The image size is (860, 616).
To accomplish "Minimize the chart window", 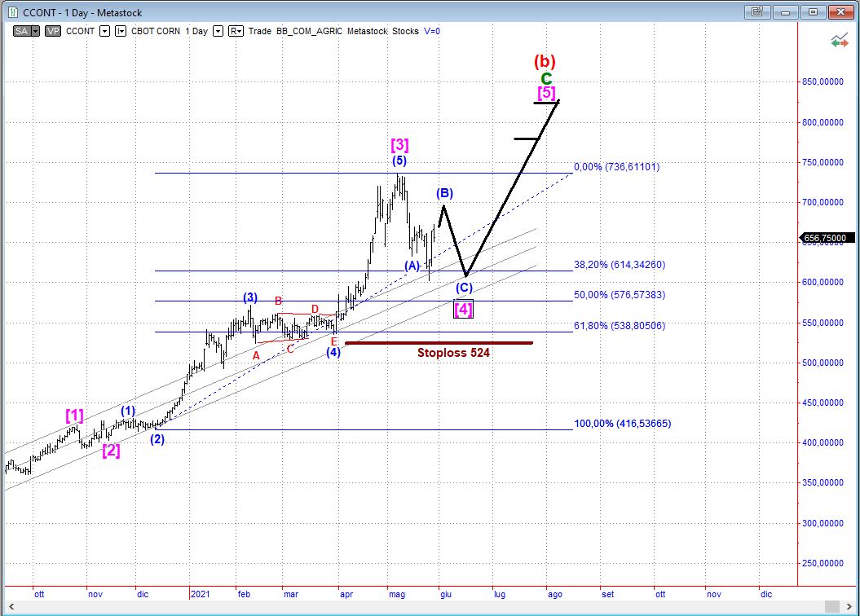I will (785, 11).
